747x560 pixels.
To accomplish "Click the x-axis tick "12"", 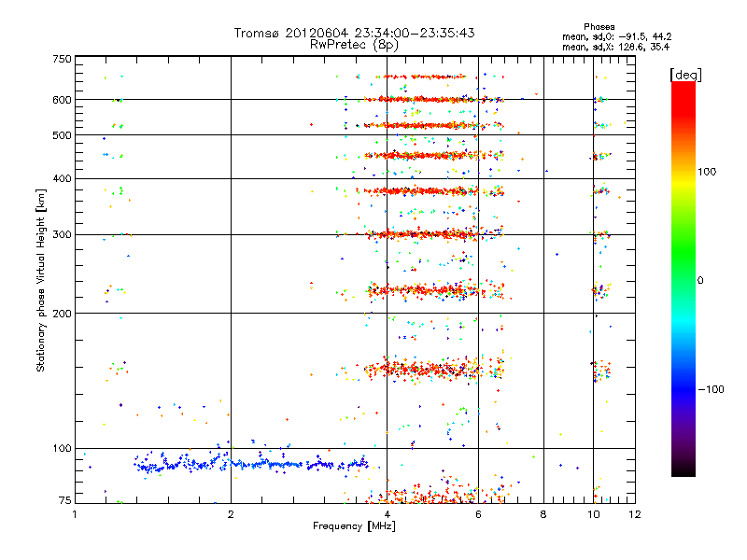I will pos(635,514).
